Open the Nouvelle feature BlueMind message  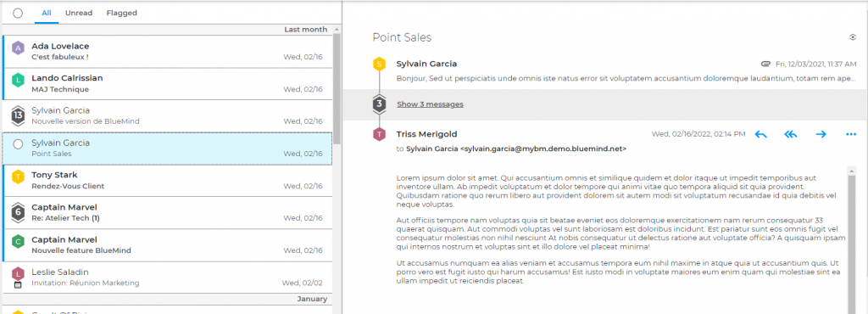pos(167,244)
